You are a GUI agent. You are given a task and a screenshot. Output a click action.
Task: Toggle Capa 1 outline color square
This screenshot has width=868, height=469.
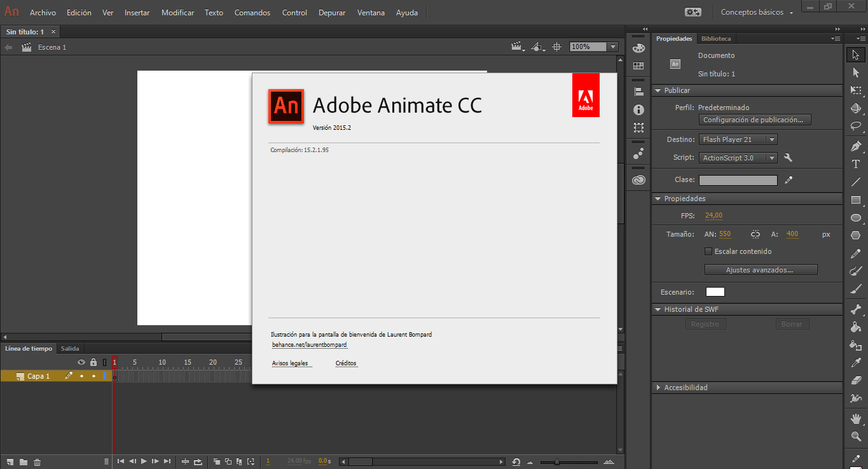click(x=105, y=376)
